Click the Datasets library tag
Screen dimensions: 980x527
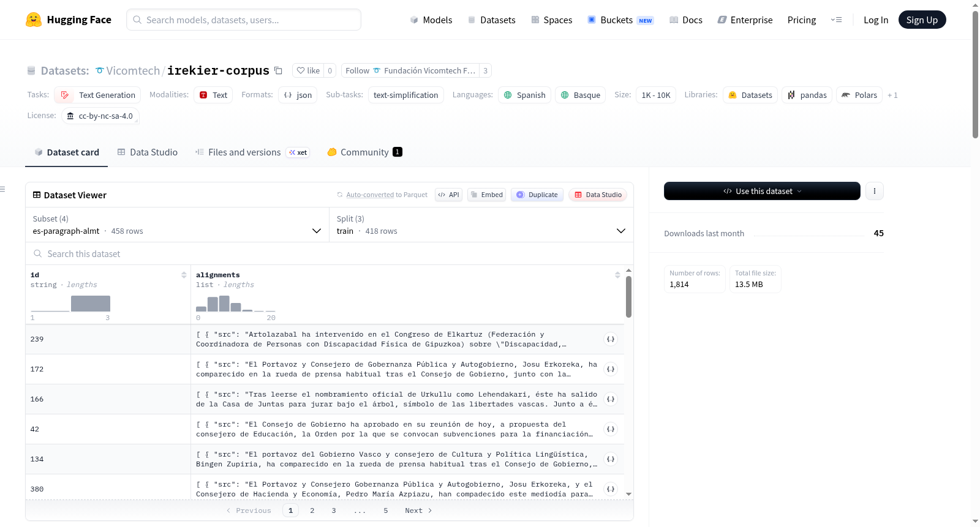coord(750,95)
